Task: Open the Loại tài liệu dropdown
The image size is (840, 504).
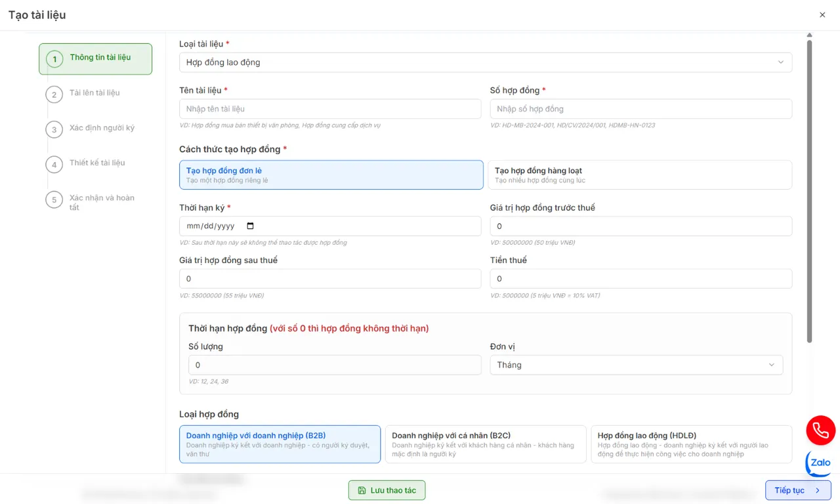Action: click(x=485, y=62)
